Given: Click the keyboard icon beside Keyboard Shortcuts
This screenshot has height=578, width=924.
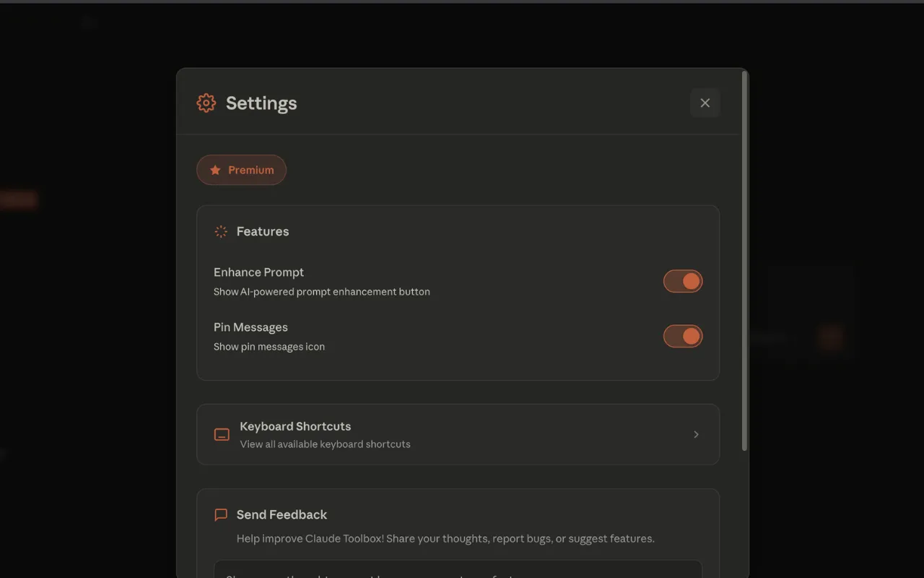Looking at the screenshot, I should tap(222, 435).
